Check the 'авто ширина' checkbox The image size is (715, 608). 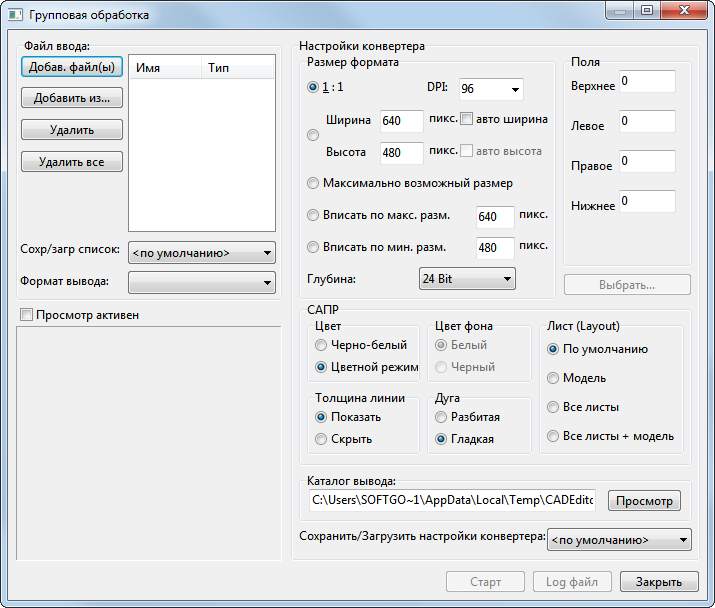(467, 119)
